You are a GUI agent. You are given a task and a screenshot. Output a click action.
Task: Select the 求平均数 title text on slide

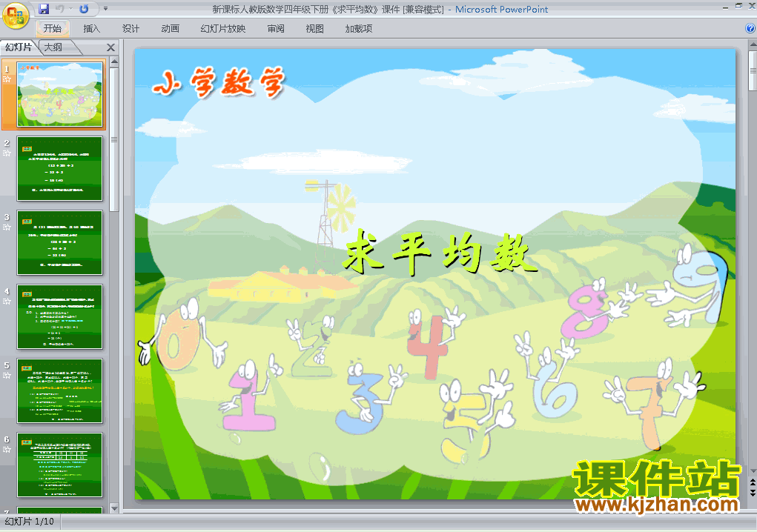pyautogui.click(x=440, y=253)
